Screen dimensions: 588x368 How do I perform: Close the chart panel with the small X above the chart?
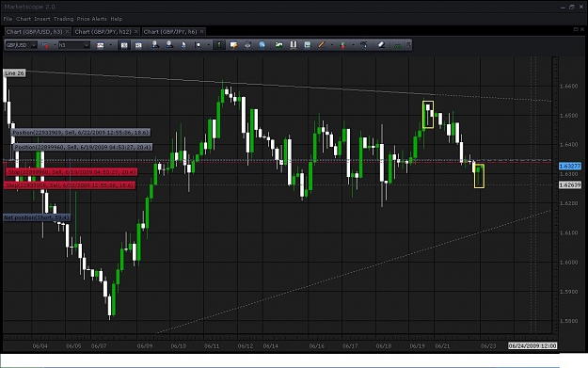pos(582,29)
